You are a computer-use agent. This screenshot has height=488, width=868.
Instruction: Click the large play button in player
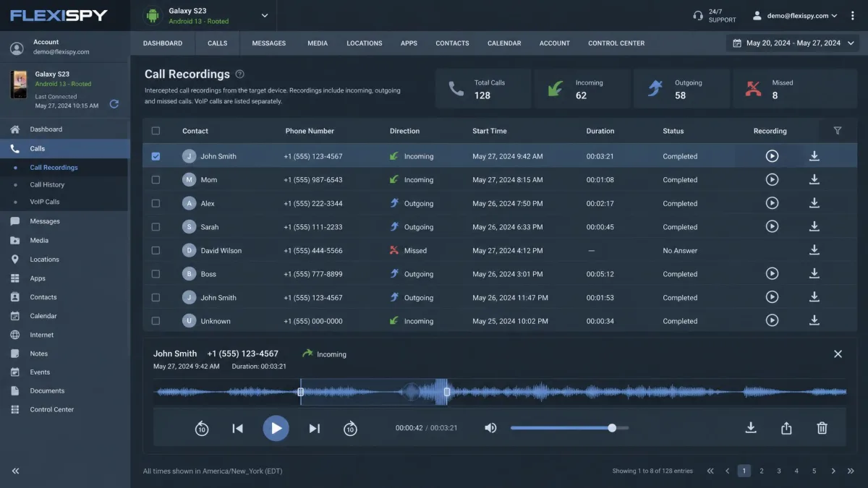(276, 428)
